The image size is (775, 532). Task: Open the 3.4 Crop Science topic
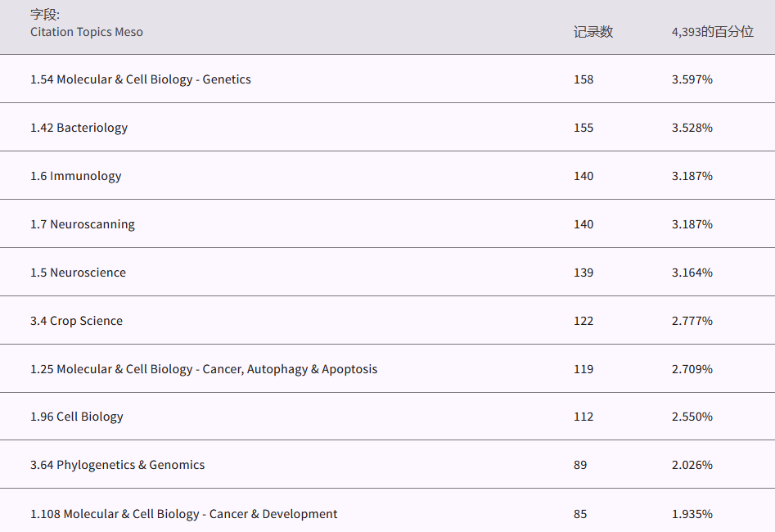(x=77, y=321)
